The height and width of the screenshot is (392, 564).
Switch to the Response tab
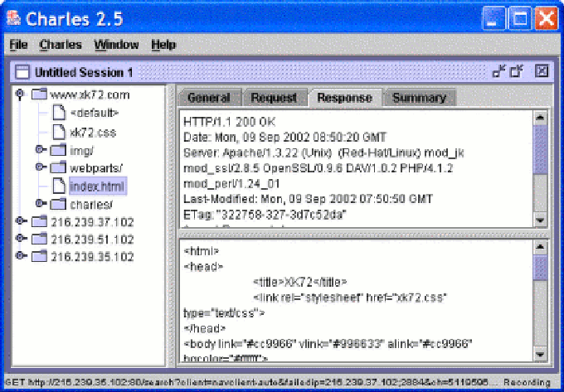344,97
